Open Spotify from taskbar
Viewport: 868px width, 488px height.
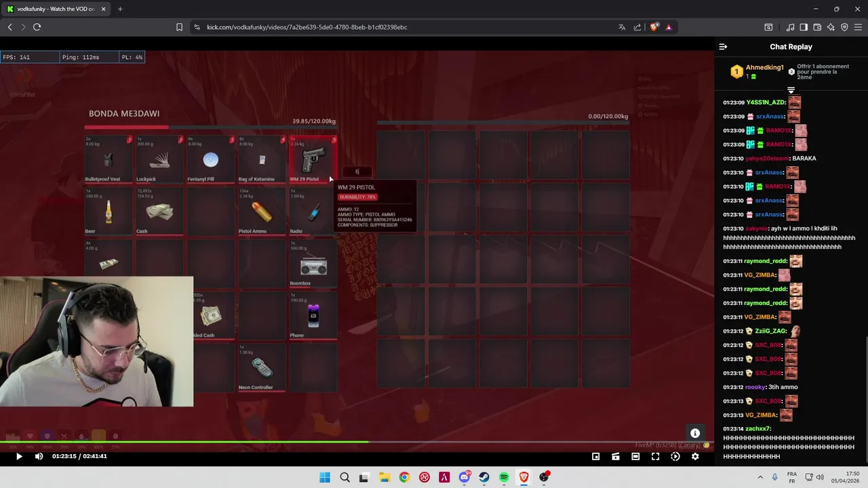(504, 477)
